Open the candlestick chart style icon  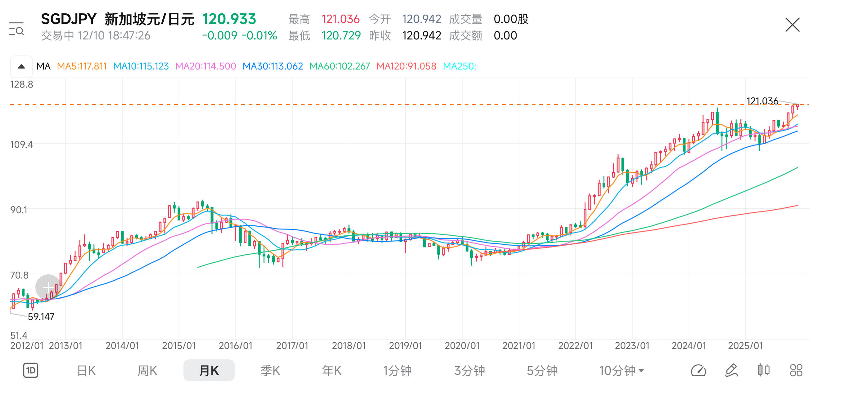764,370
